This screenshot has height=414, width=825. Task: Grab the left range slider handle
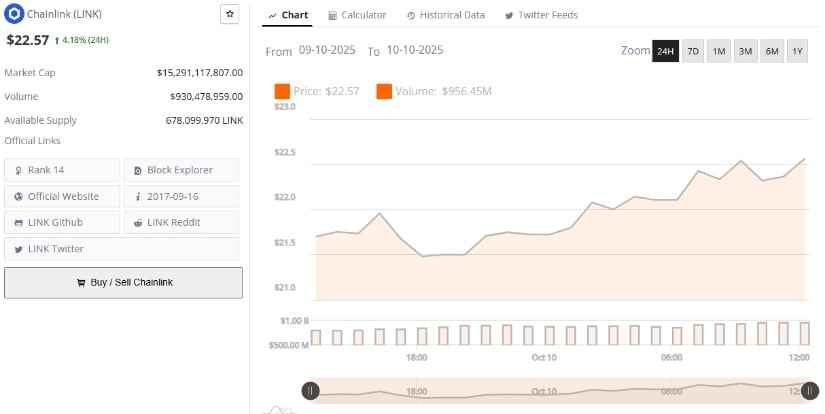tap(311, 391)
